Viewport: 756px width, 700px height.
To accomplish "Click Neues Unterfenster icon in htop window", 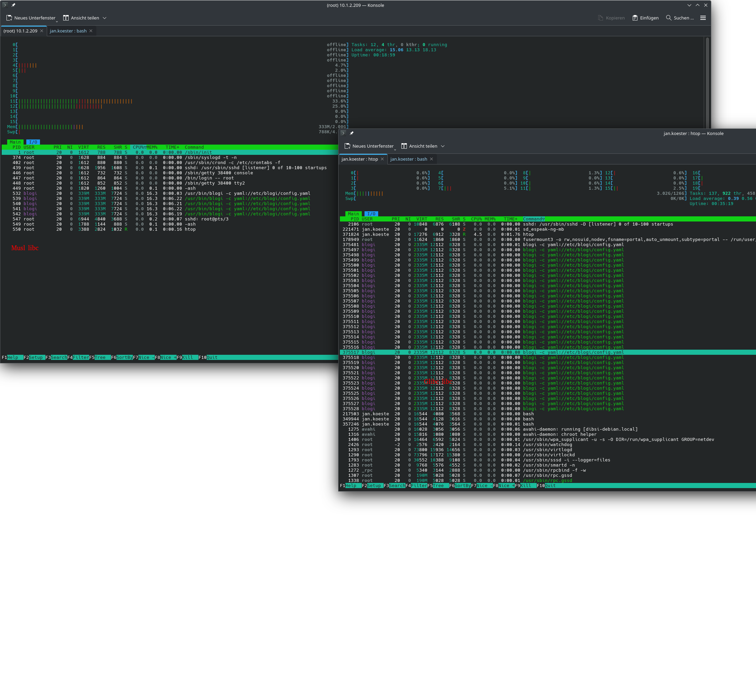I will 347,146.
